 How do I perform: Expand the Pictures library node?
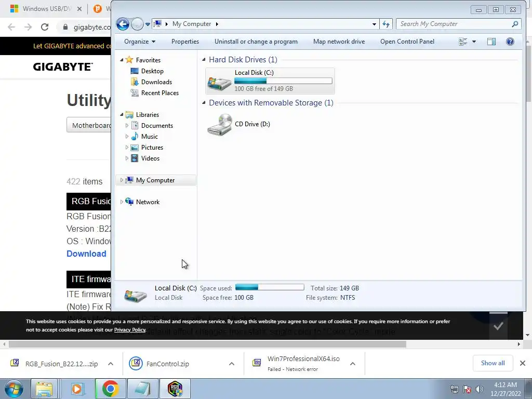127,147
